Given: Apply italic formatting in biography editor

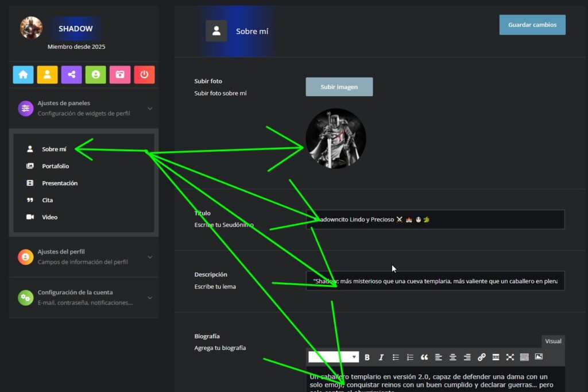Looking at the screenshot, I should [x=381, y=358].
